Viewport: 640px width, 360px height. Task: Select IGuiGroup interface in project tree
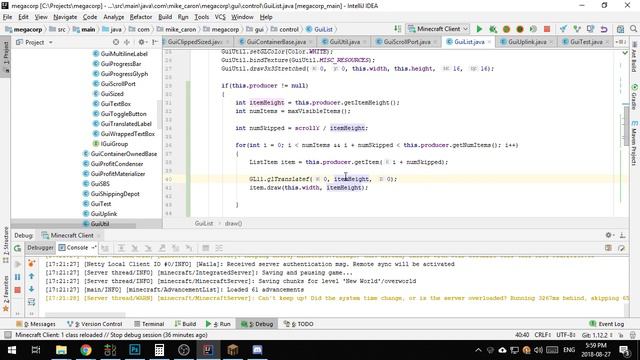click(x=114, y=144)
